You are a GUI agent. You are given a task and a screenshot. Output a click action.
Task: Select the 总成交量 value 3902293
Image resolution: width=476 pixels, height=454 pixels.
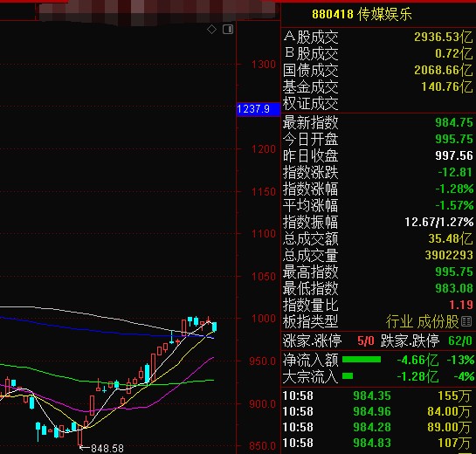point(449,255)
